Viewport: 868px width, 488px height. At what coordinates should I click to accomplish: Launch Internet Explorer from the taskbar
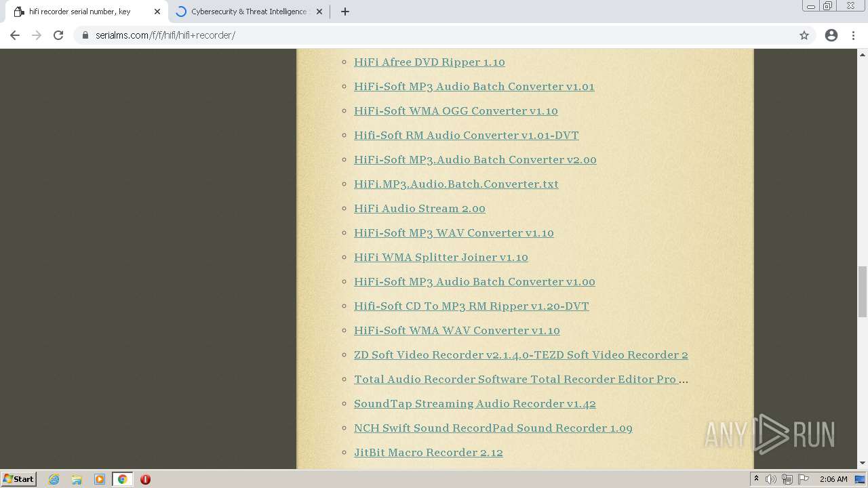tap(54, 479)
